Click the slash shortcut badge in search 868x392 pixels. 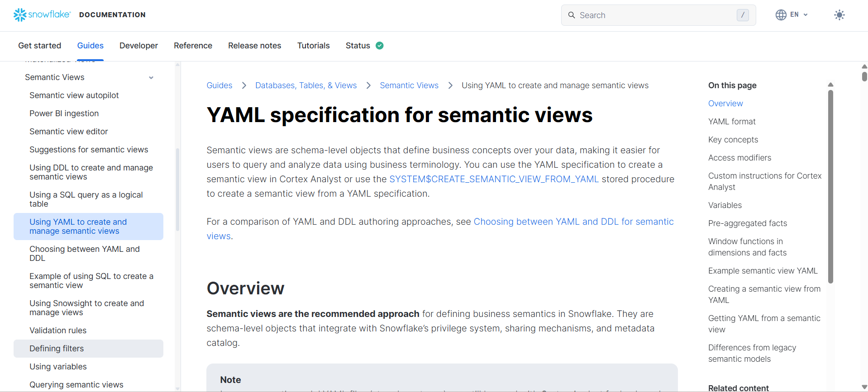tap(743, 15)
